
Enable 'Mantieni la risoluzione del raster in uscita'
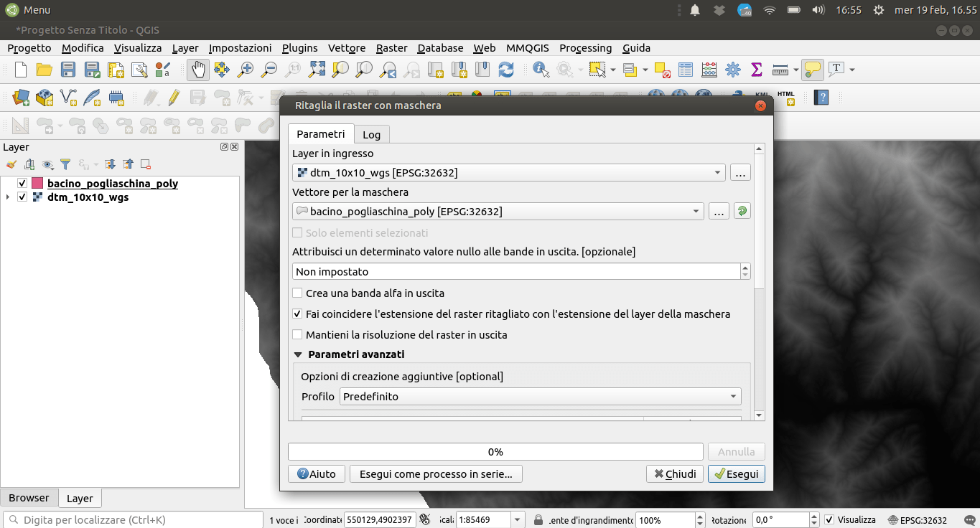pos(297,335)
